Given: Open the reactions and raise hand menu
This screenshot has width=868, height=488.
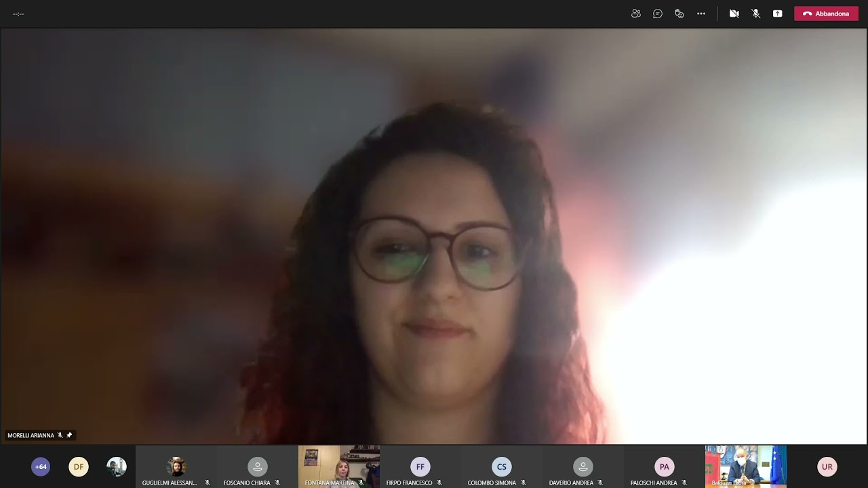Looking at the screenshot, I should click(679, 14).
